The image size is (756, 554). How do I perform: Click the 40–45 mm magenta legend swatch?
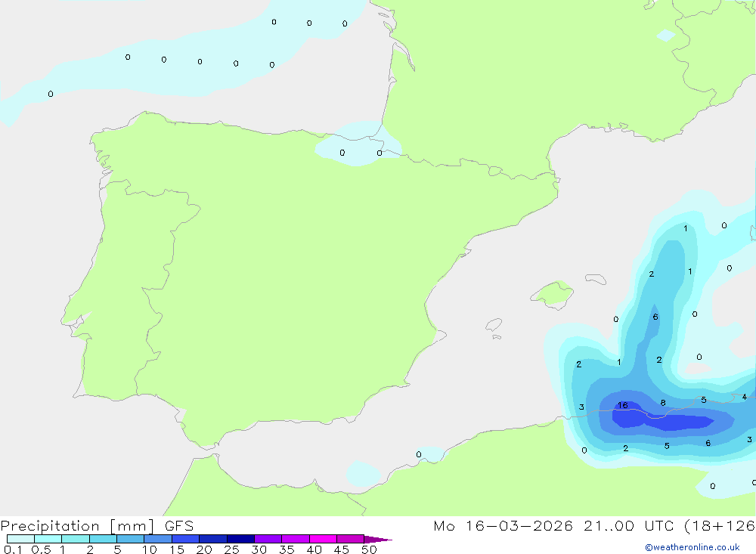[x=323, y=539]
